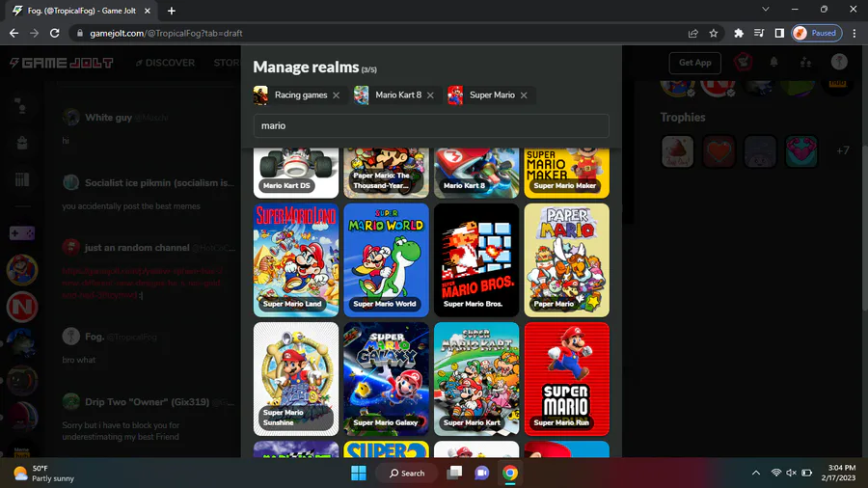Image resolution: width=868 pixels, height=488 pixels.
Task: Click the realm search field containing mario
Action: click(x=431, y=125)
